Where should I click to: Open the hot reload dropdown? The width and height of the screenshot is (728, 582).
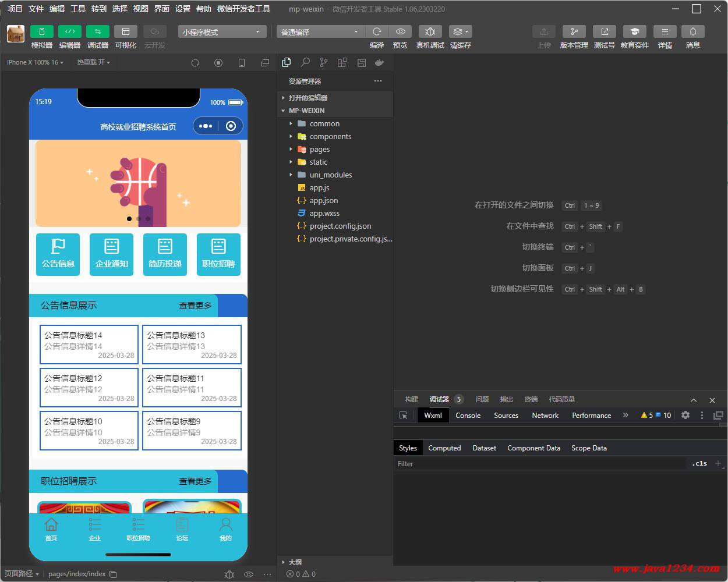coord(93,62)
